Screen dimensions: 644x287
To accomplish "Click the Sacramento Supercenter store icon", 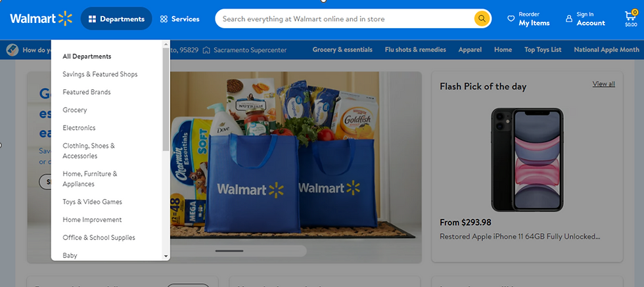I will point(206,50).
